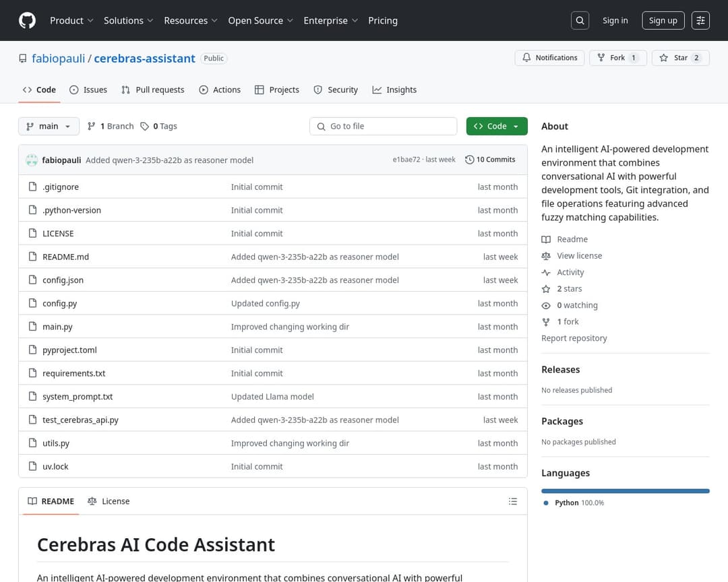
Task: Fork this repository
Action: tap(618, 57)
